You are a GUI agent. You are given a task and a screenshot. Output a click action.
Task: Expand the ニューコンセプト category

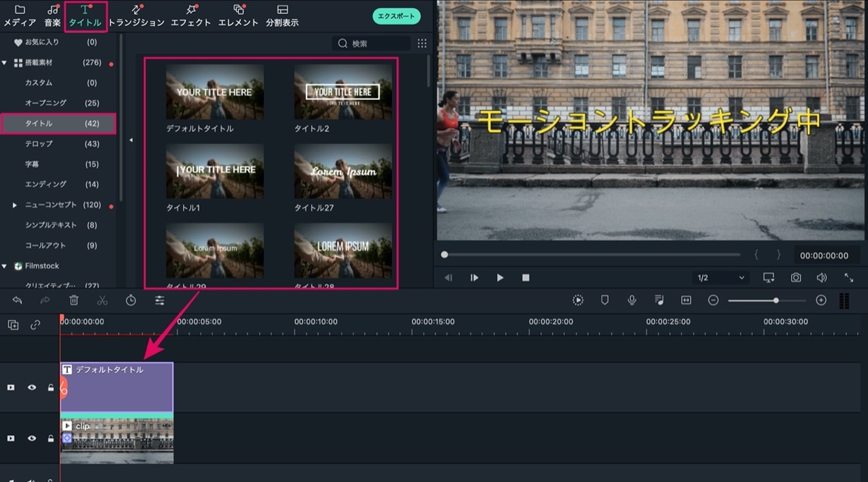click(x=14, y=206)
